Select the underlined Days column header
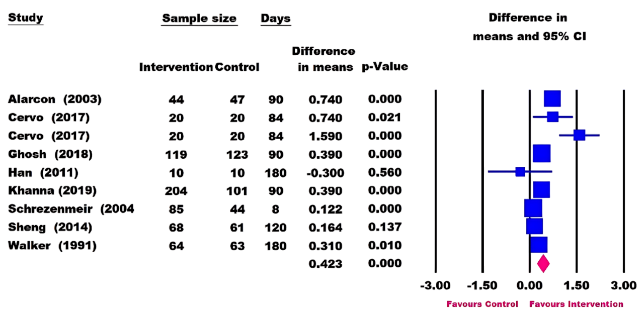The image size is (644, 319). point(275,19)
